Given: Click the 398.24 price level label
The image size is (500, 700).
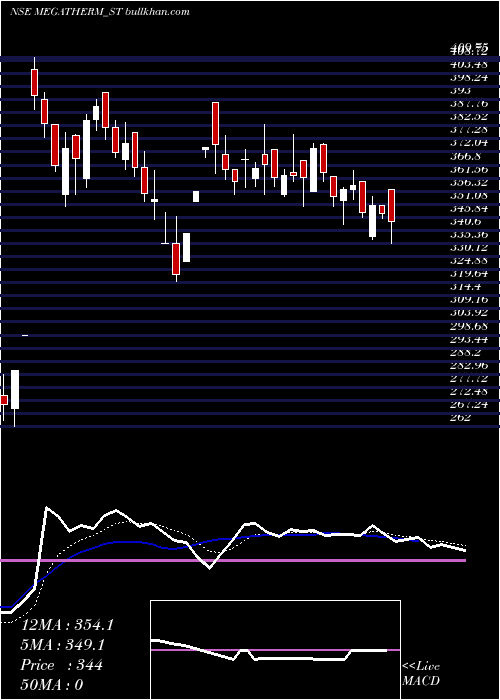Looking at the screenshot, I should click(469, 78).
